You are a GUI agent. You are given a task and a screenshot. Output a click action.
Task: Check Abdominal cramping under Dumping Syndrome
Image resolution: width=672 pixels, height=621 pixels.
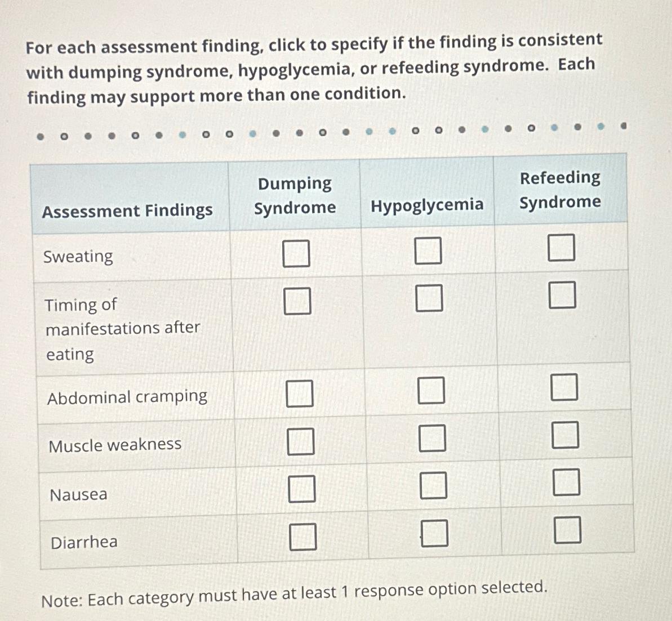point(300,394)
